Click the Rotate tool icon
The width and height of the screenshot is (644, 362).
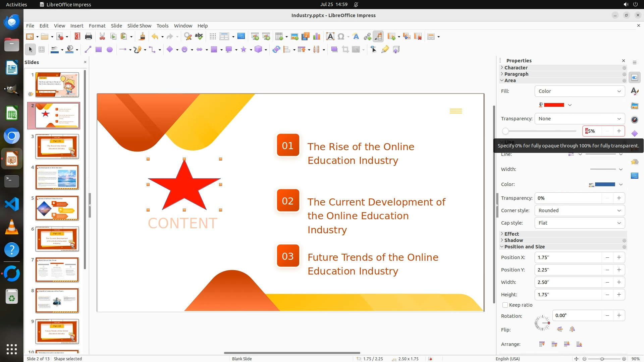click(276, 50)
